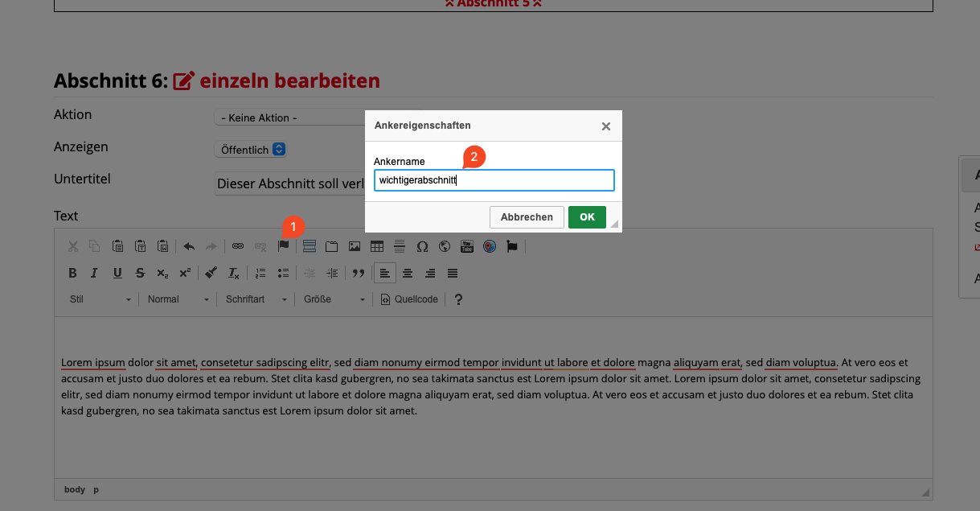Toggle italic formatting
The image size is (980, 511).
[95, 273]
